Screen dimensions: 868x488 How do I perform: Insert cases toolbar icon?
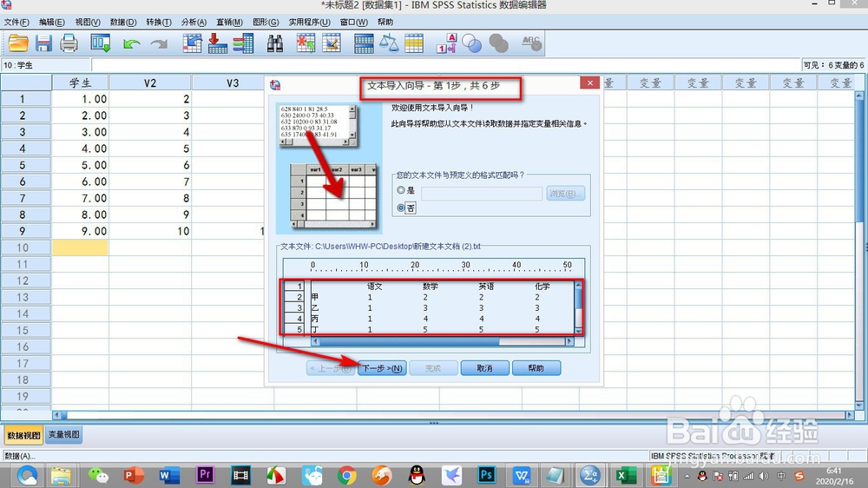tap(306, 43)
